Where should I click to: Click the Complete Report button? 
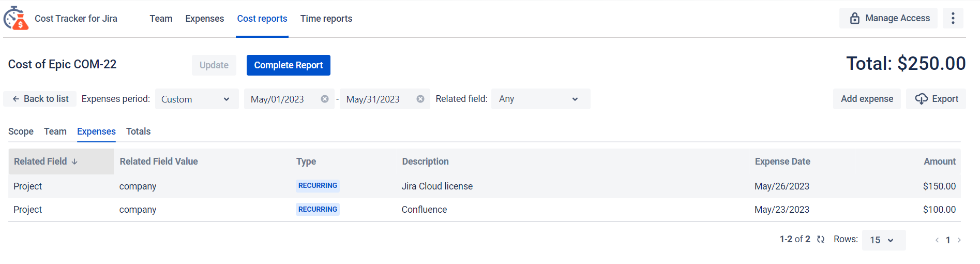pyautogui.click(x=288, y=65)
